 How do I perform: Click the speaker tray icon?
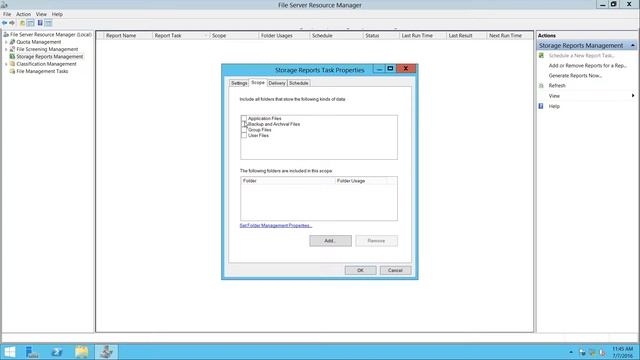(602, 352)
